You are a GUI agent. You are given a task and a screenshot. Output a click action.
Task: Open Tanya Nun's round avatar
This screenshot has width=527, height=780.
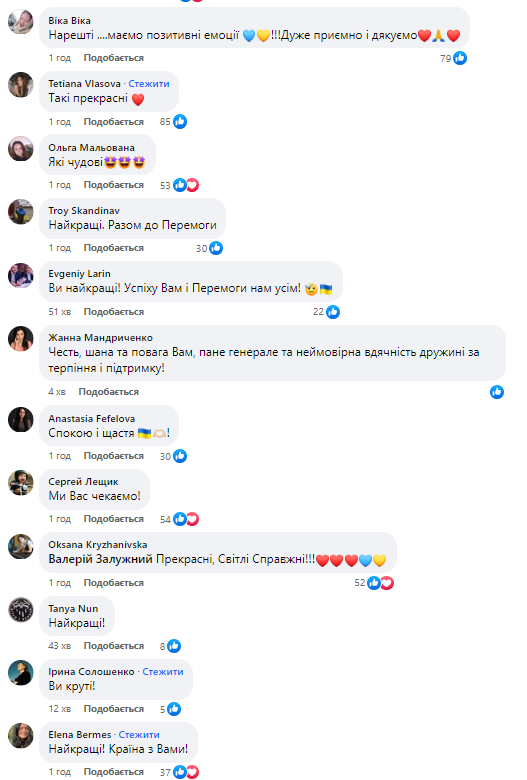pos(20,610)
